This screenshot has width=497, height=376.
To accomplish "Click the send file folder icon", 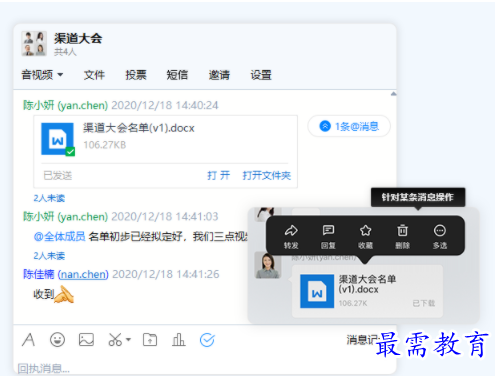I will point(150,340).
